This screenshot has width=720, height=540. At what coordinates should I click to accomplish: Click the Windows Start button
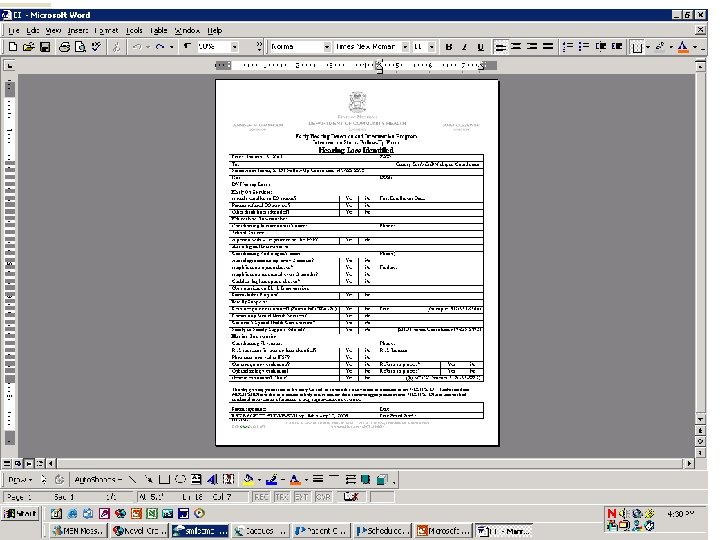coord(20,513)
